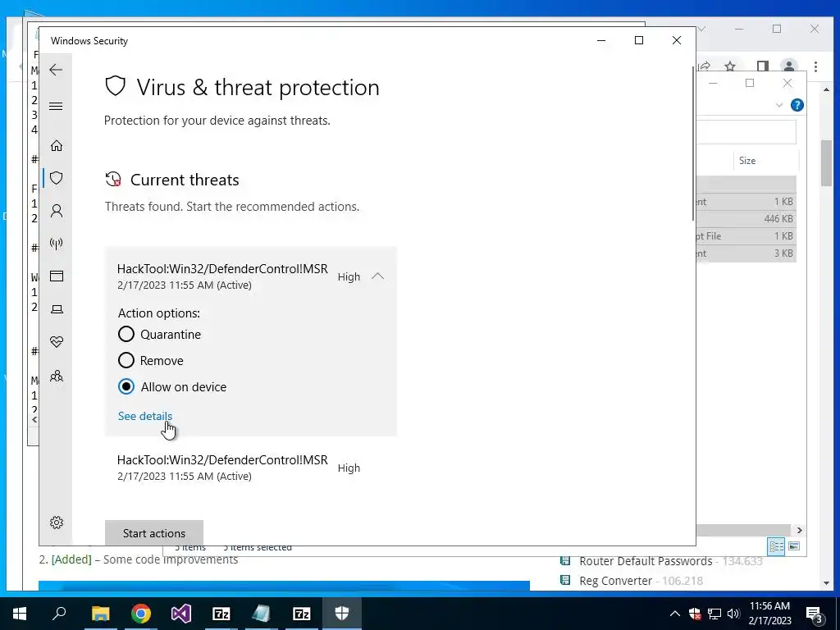Open taskbar search magnifier
840x630 pixels.
59,614
